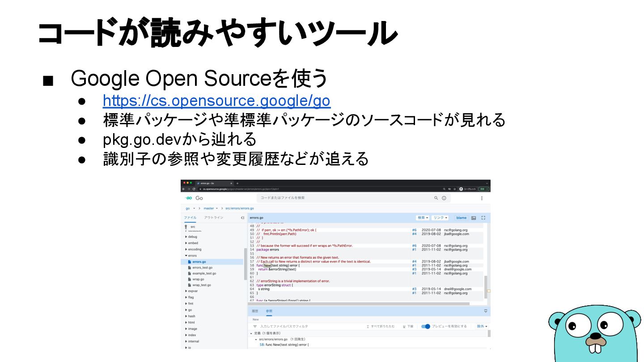Click the New identifier on line 58

pos(267,265)
